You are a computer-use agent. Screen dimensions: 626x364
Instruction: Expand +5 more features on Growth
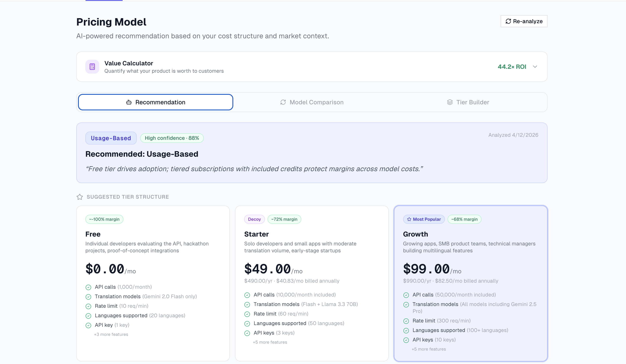click(428, 349)
